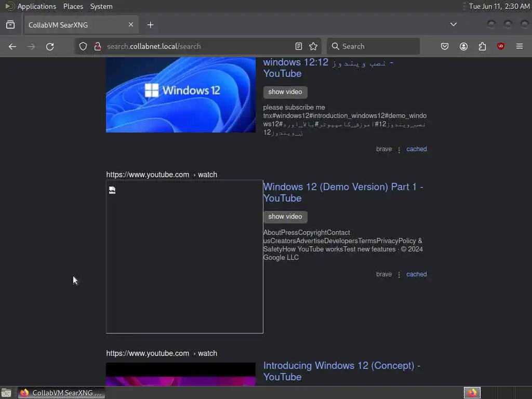The image size is (532, 399).
Task: Click the forward navigation arrow
Action: click(x=31, y=46)
